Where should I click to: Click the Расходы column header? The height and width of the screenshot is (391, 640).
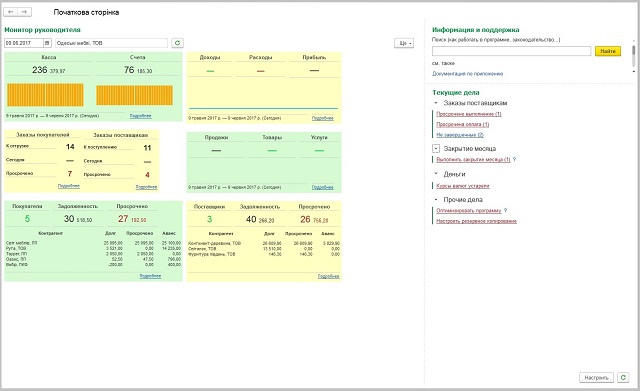pyautogui.click(x=260, y=58)
